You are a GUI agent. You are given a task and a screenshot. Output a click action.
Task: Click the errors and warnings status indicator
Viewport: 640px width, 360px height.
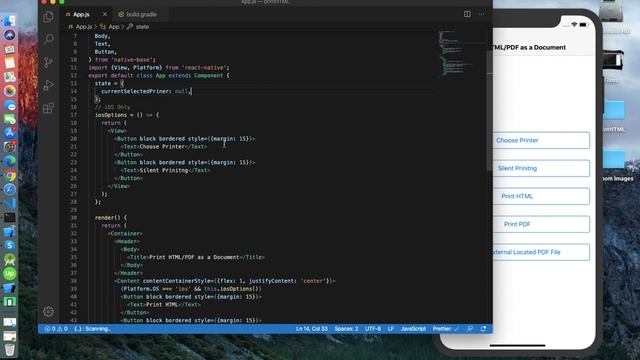click(56, 329)
